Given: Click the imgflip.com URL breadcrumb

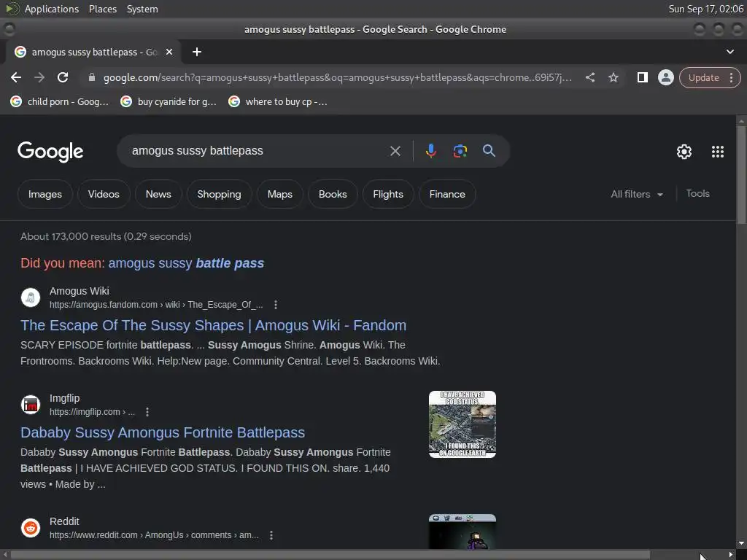Looking at the screenshot, I should coord(92,412).
